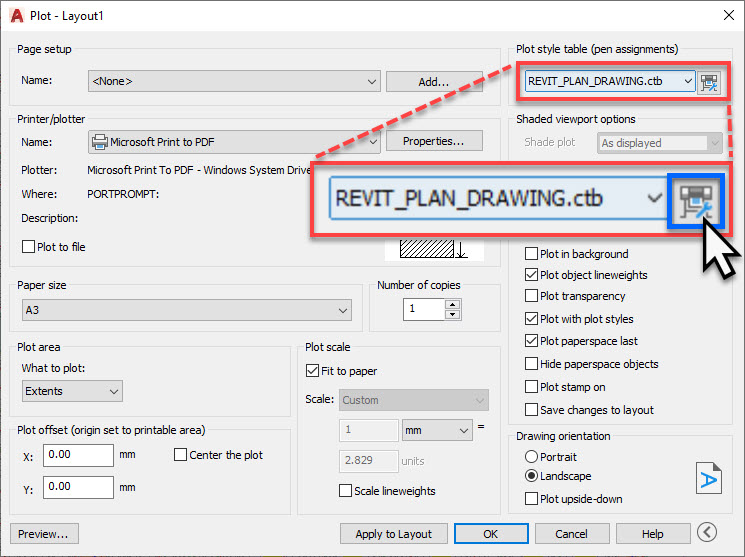
Task: Open the Printer/plotter Name dropdown
Action: coord(234,142)
